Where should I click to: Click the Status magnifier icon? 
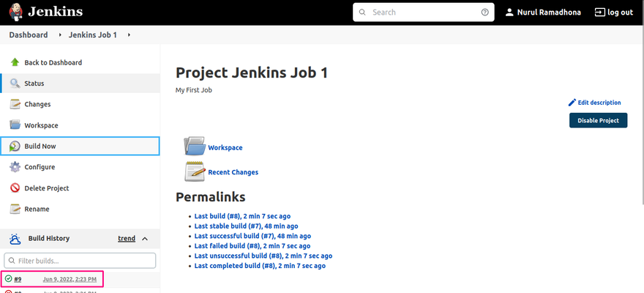(15, 84)
